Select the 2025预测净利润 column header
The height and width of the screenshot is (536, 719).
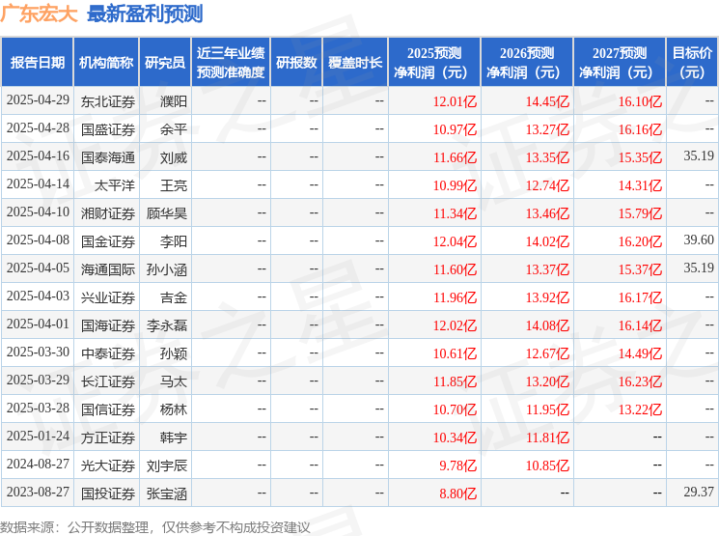(x=434, y=62)
